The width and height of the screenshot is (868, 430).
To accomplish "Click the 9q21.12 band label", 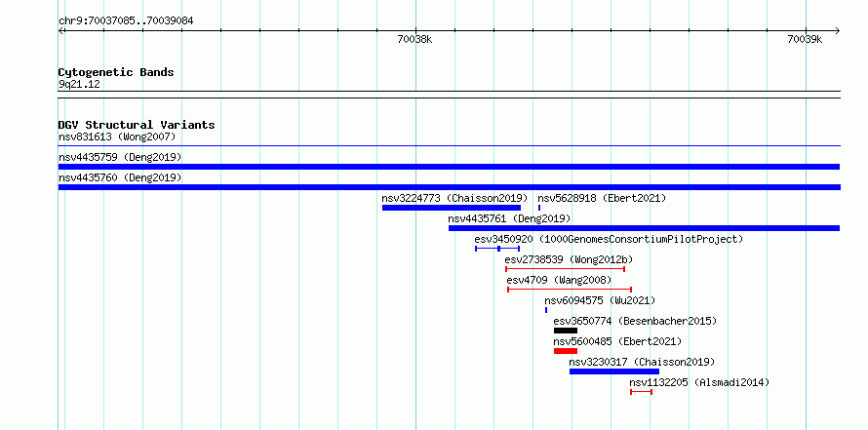I will [79, 84].
